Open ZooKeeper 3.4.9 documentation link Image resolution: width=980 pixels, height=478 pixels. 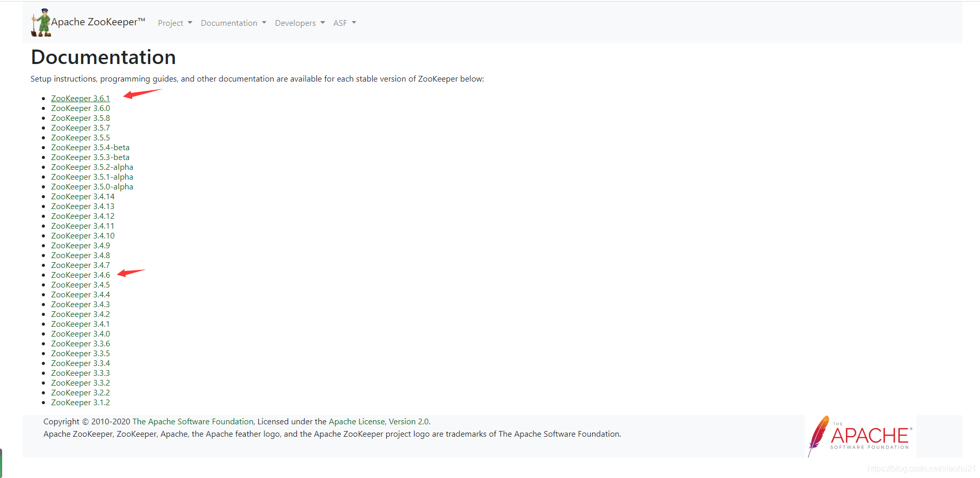pyautogui.click(x=81, y=246)
